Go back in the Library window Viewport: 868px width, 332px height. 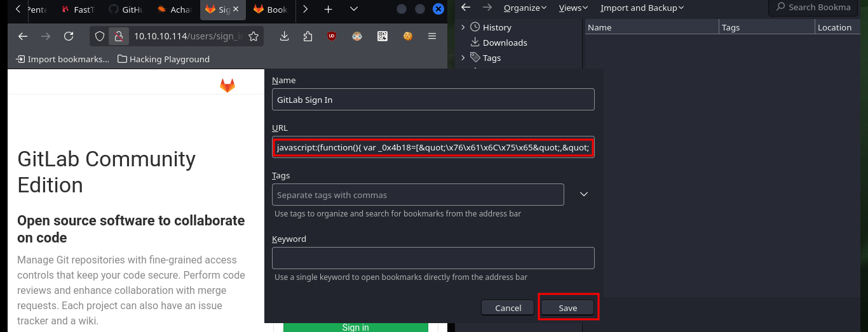point(466,7)
